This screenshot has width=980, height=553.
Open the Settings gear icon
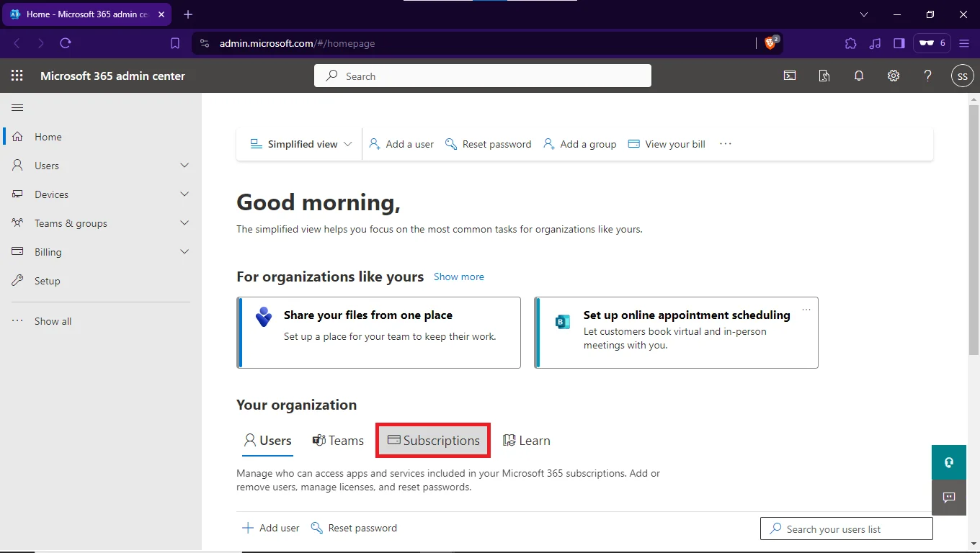(894, 76)
